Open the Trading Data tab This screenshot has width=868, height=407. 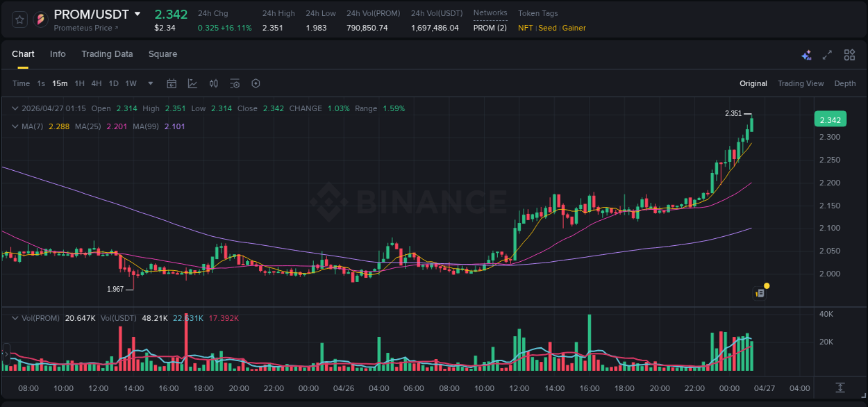(x=107, y=54)
